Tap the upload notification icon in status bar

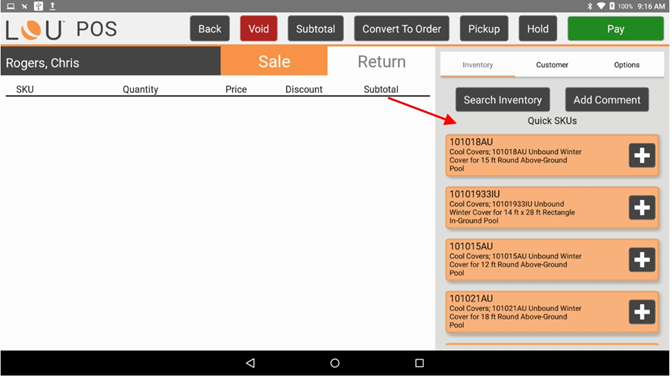point(52,6)
